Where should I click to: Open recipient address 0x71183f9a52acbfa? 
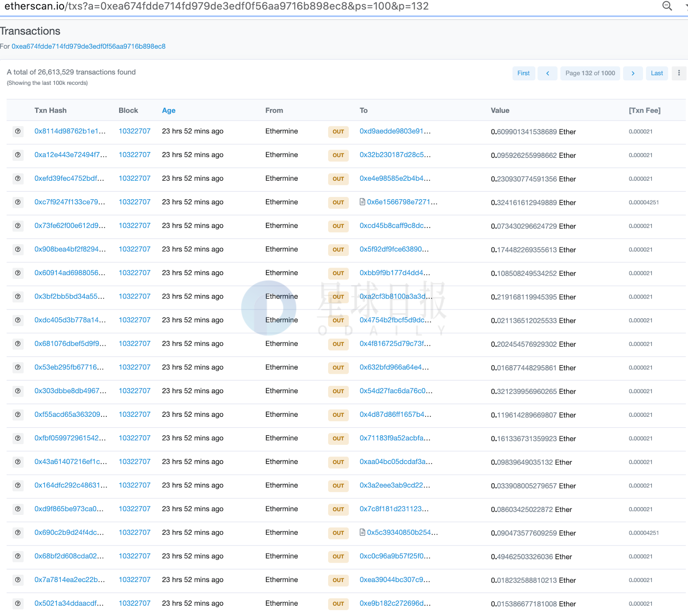[x=395, y=438]
